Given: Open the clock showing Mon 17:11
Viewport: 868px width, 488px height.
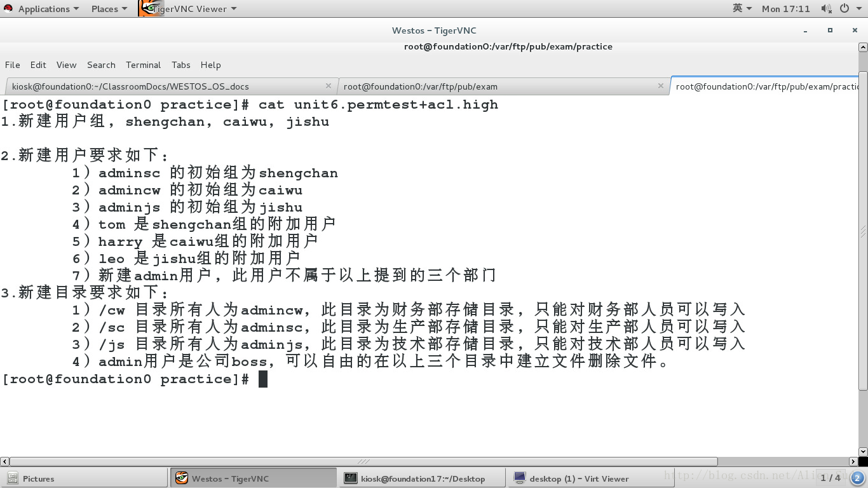Looking at the screenshot, I should pyautogui.click(x=786, y=9).
